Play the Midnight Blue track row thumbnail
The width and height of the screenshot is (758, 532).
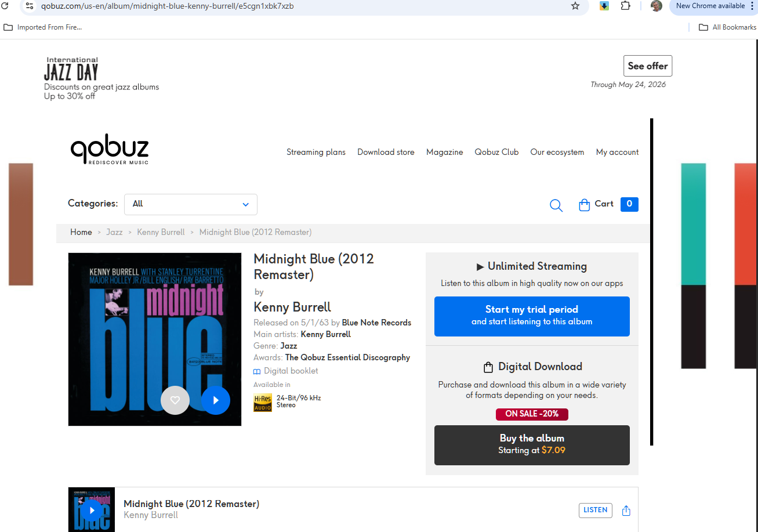point(92,510)
